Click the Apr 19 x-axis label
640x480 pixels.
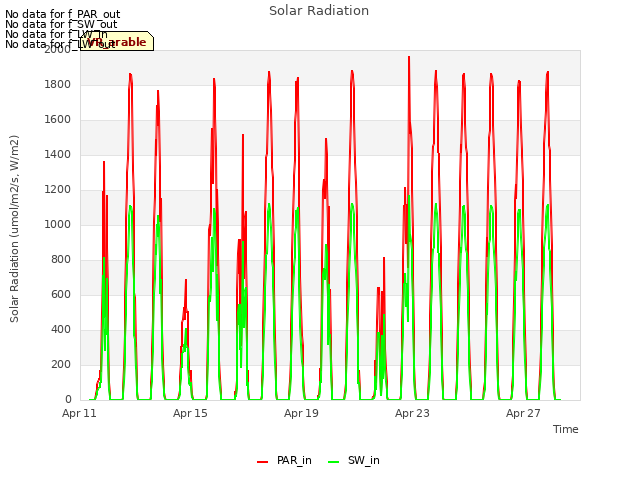[x=301, y=413]
